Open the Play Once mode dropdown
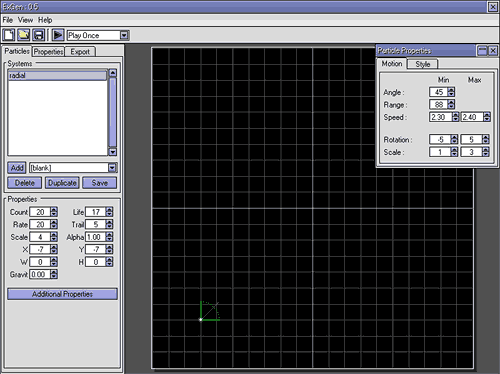 [124, 35]
